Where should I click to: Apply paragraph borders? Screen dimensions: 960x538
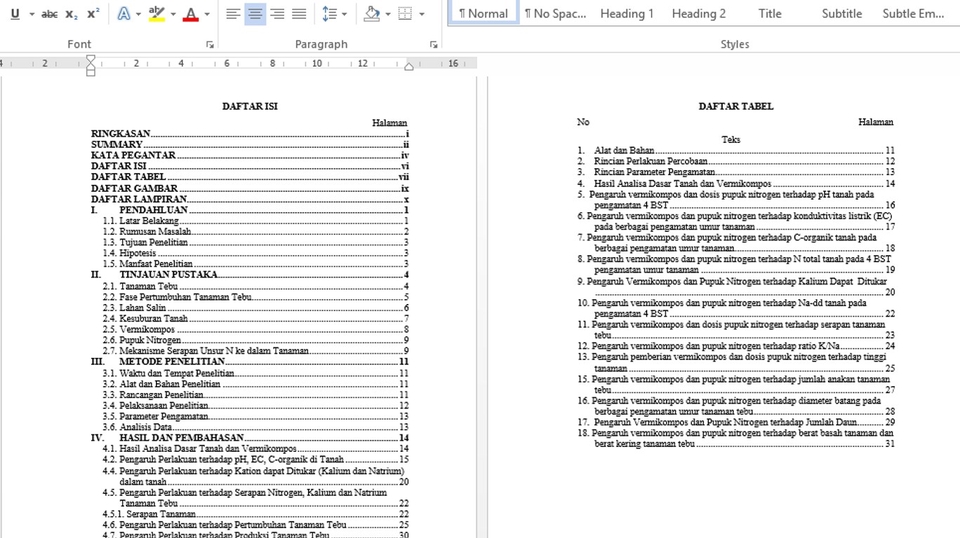tap(405, 13)
